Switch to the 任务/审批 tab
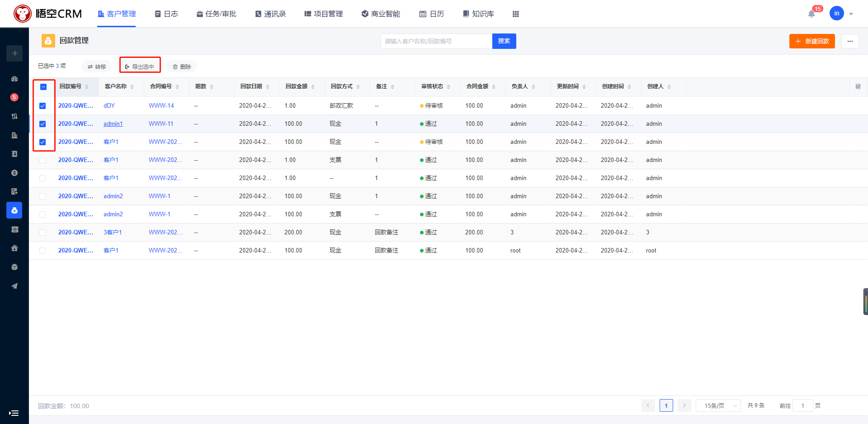 [x=217, y=14]
